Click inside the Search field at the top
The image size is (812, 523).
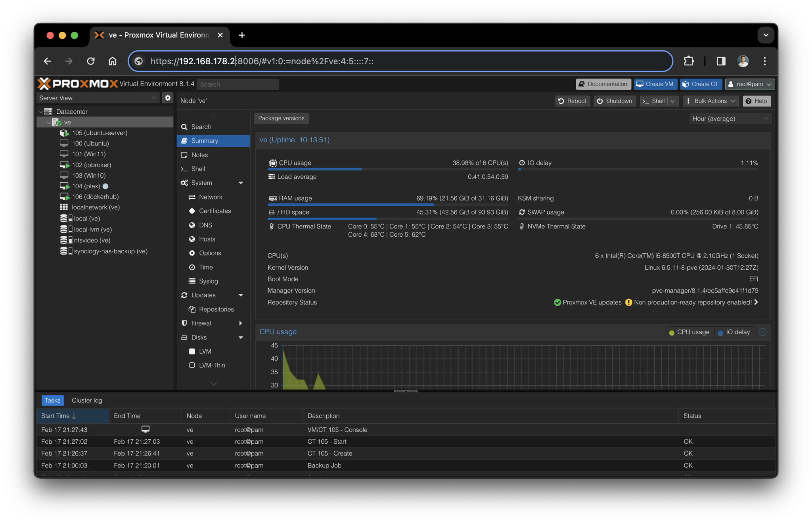point(237,84)
